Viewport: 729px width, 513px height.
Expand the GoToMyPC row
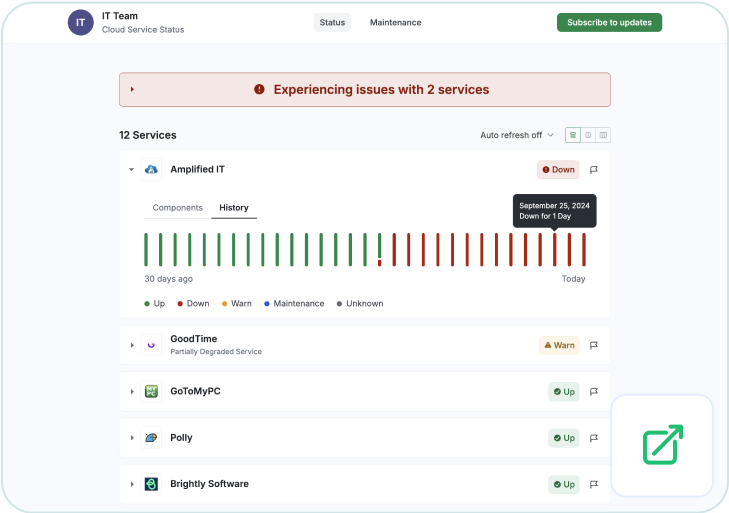pos(132,392)
